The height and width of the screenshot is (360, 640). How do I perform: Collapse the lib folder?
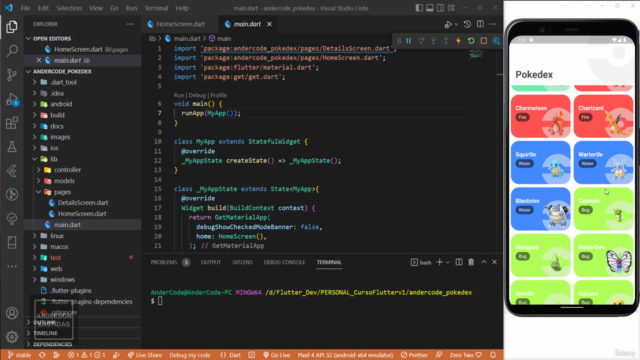click(53, 159)
